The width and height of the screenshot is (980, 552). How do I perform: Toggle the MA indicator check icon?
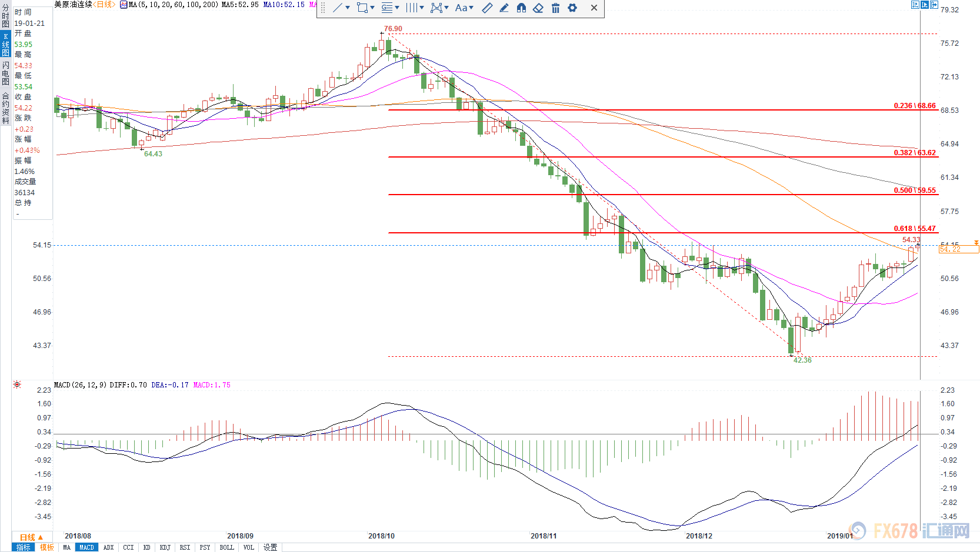[x=124, y=5]
